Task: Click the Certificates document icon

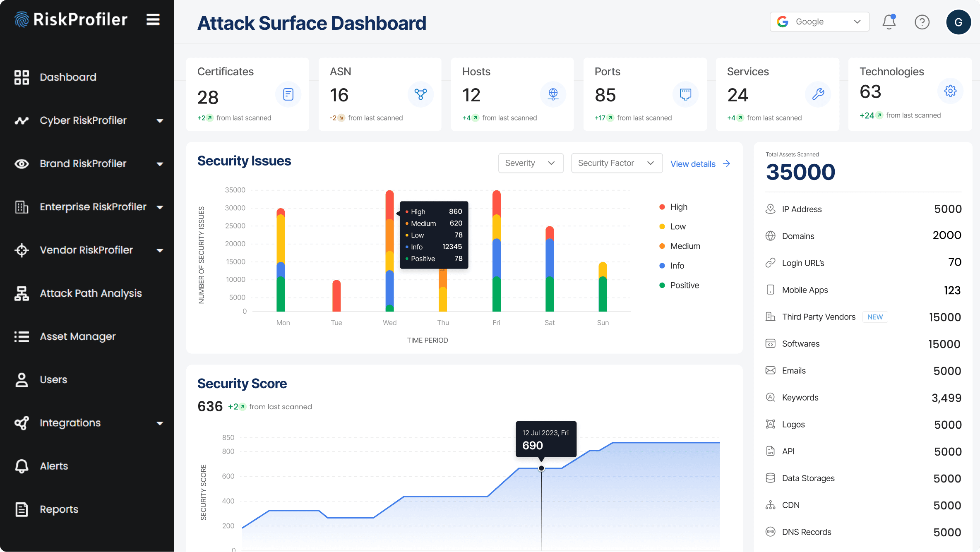Action: (288, 94)
